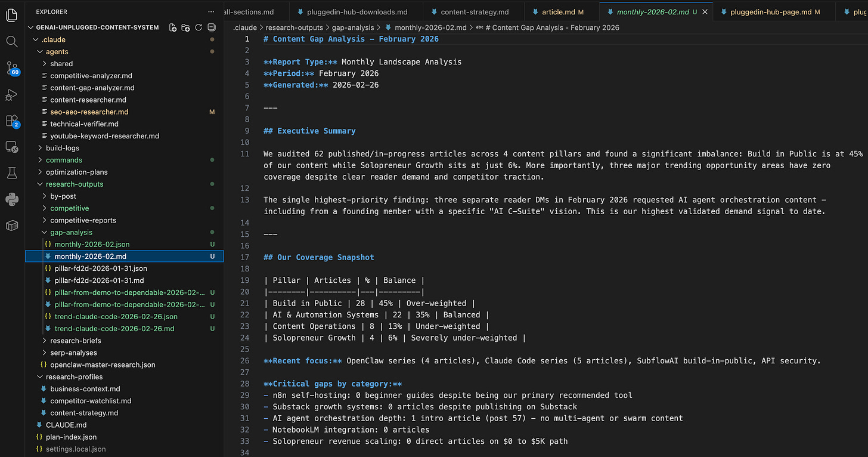The width and height of the screenshot is (868, 457).
Task: Expand the build-logs folder
Action: [40, 148]
